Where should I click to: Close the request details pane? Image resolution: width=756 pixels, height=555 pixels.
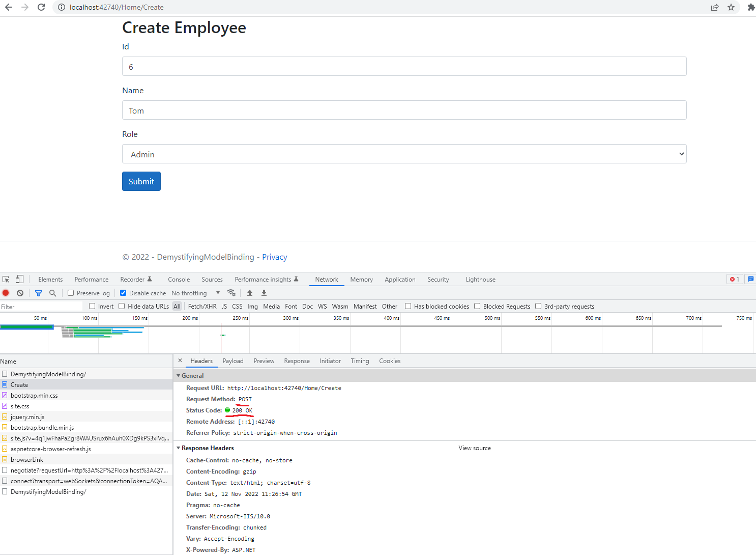(180, 360)
